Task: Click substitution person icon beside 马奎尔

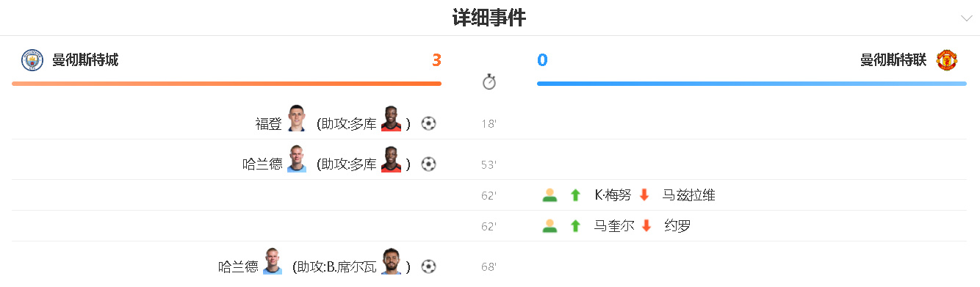Action: pos(550,226)
